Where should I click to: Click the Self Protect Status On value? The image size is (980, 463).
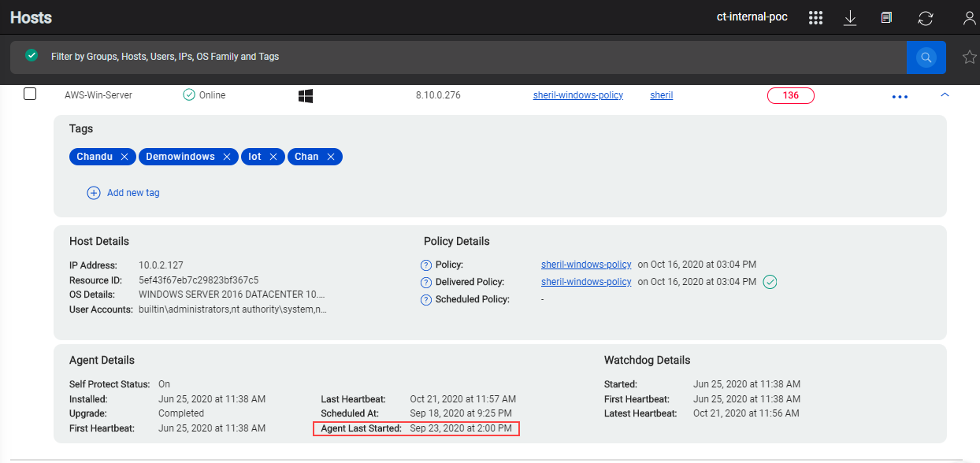(164, 384)
